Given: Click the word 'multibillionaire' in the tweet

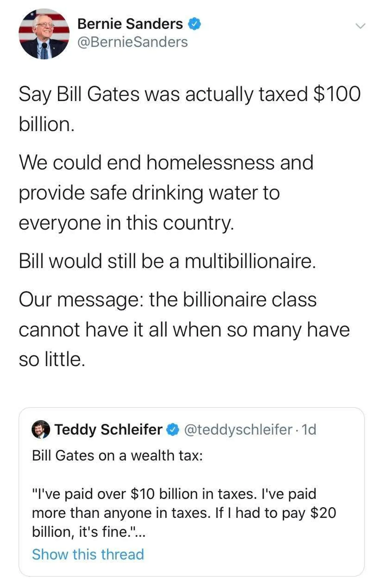Looking at the screenshot, I should pos(250,261).
